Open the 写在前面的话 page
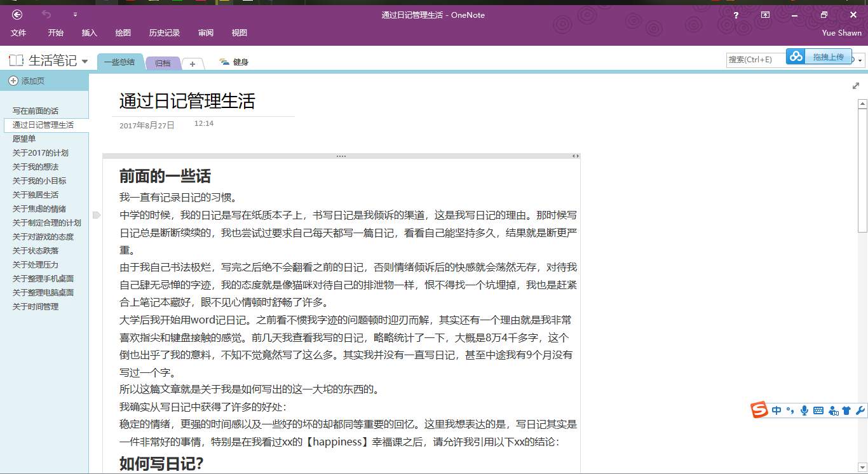Image resolution: width=868 pixels, height=474 pixels. click(36, 111)
